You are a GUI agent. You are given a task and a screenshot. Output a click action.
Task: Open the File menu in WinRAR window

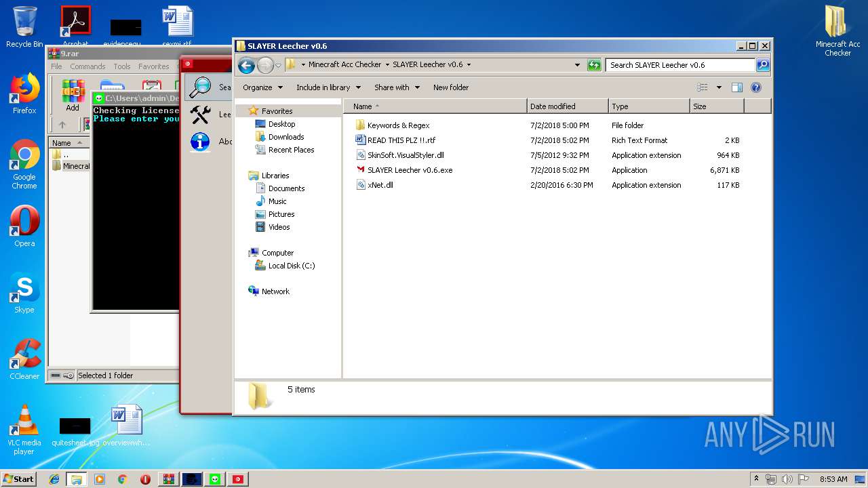point(56,66)
